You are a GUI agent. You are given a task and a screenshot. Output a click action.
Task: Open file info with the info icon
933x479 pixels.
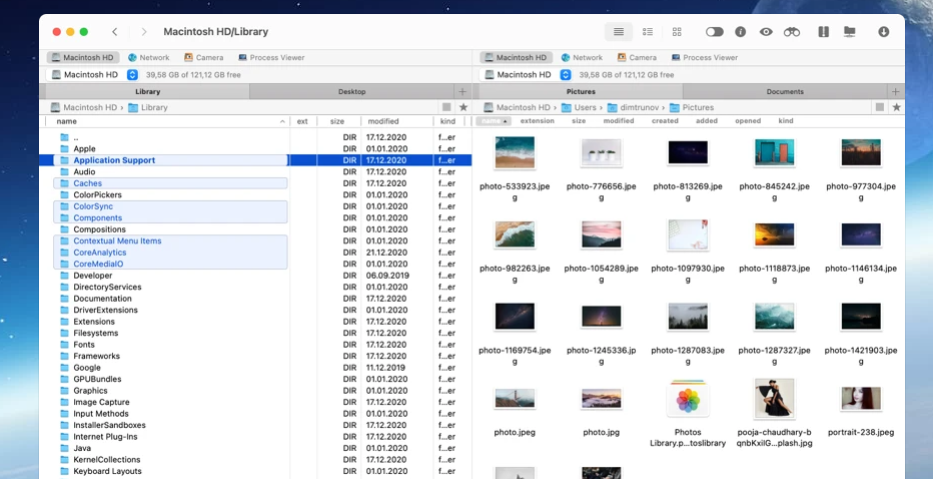tap(741, 32)
